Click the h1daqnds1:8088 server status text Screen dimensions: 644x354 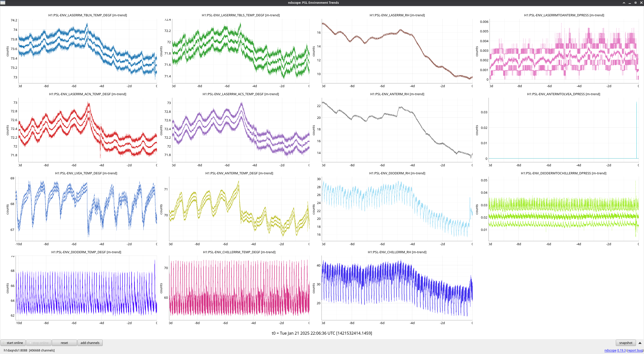coord(29,350)
